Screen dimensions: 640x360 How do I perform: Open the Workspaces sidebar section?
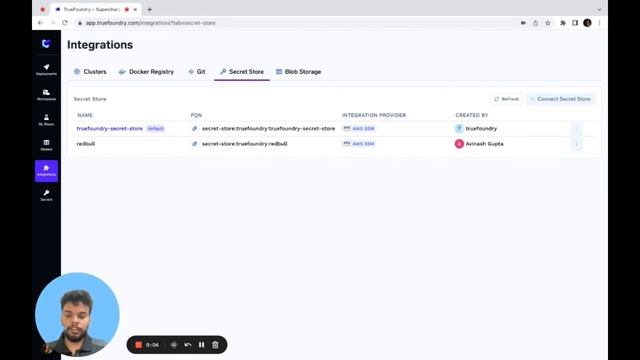click(x=46, y=95)
